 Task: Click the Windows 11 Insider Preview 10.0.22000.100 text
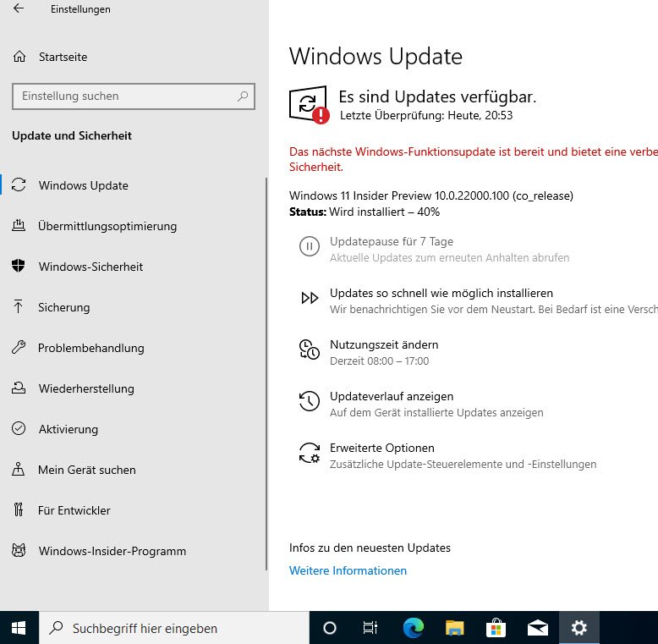click(431, 195)
